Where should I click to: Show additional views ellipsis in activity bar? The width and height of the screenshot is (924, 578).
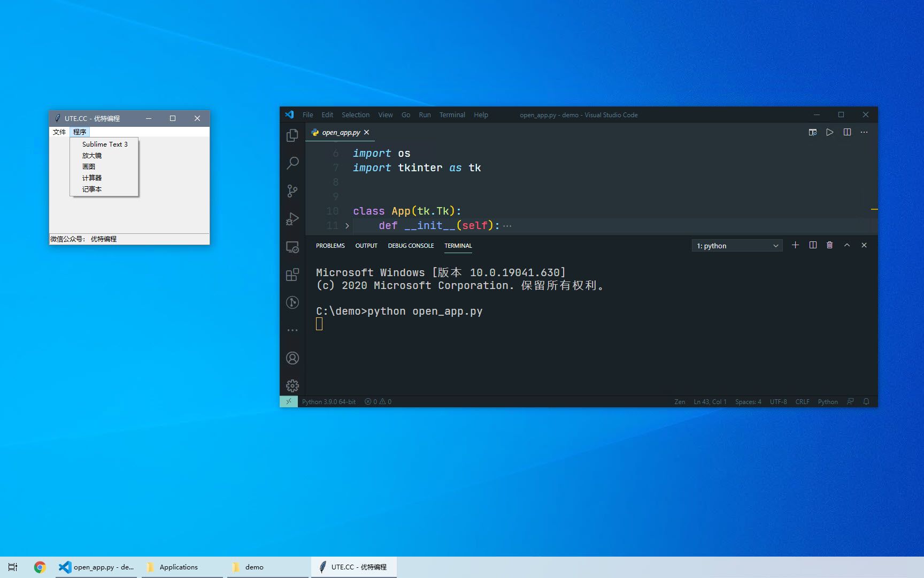pyautogui.click(x=292, y=330)
